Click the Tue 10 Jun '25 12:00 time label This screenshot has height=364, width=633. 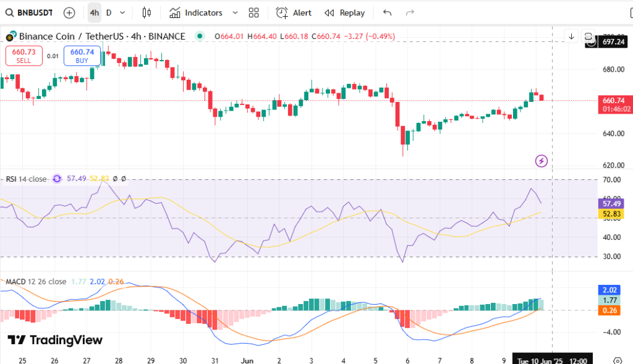tap(552, 360)
